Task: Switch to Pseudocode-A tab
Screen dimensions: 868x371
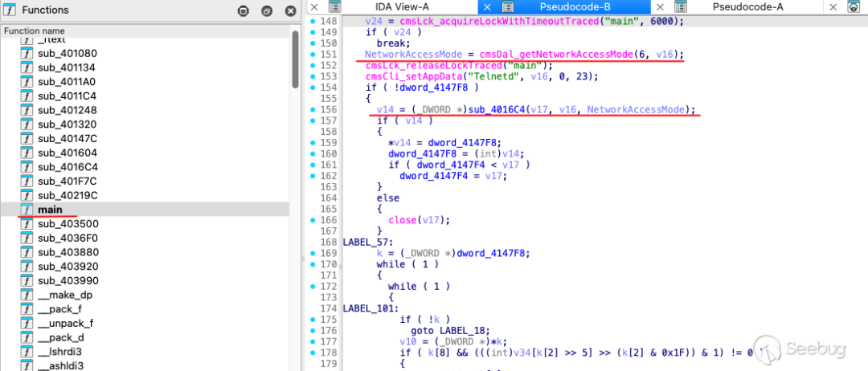Action: click(747, 7)
